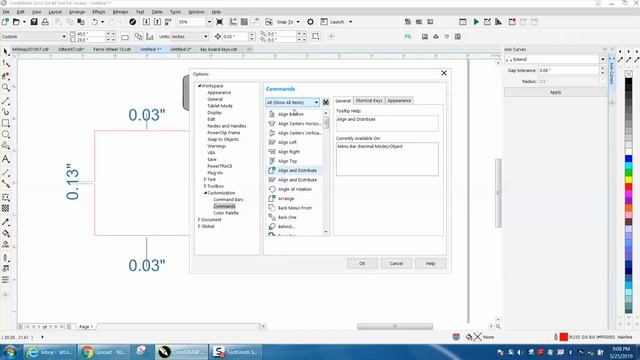The height and width of the screenshot is (360, 640).
Task: Open Chrome in Windows taskbar
Action: click(103, 352)
